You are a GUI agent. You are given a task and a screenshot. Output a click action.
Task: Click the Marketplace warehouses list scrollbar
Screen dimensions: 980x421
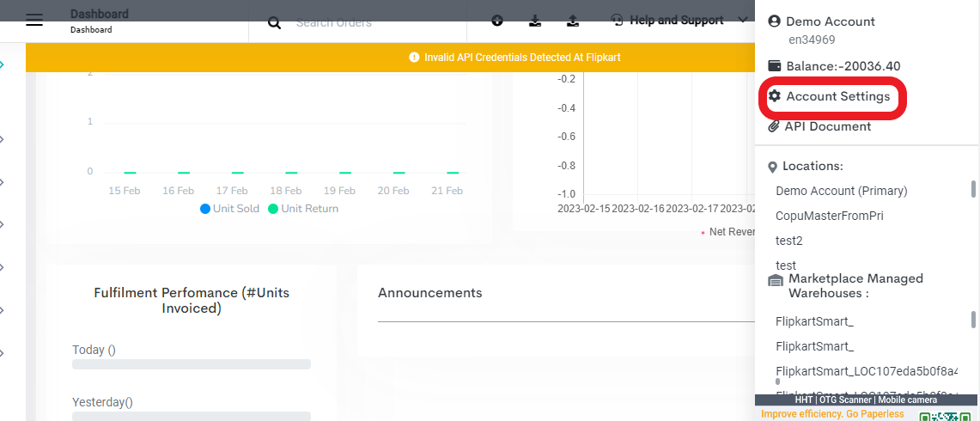973,319
